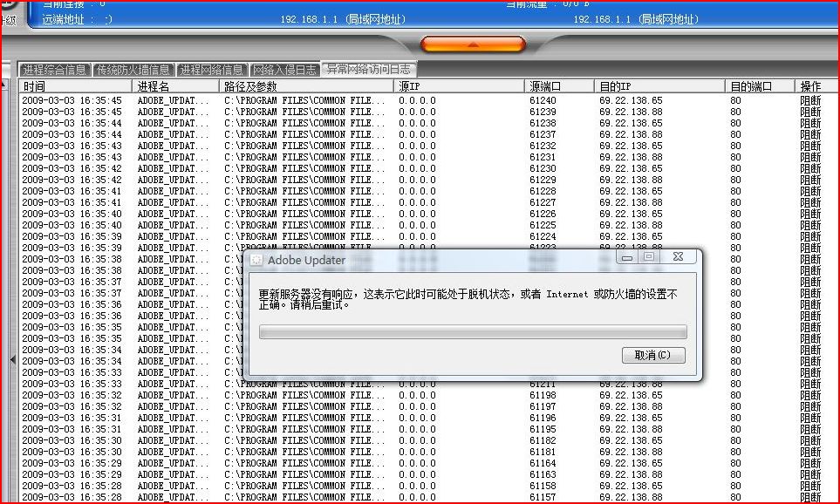Image resolution: width=840 pixels, height=504 pixels.
Task: Select the log row with source port 61229
Action: [x=428, y=180]
